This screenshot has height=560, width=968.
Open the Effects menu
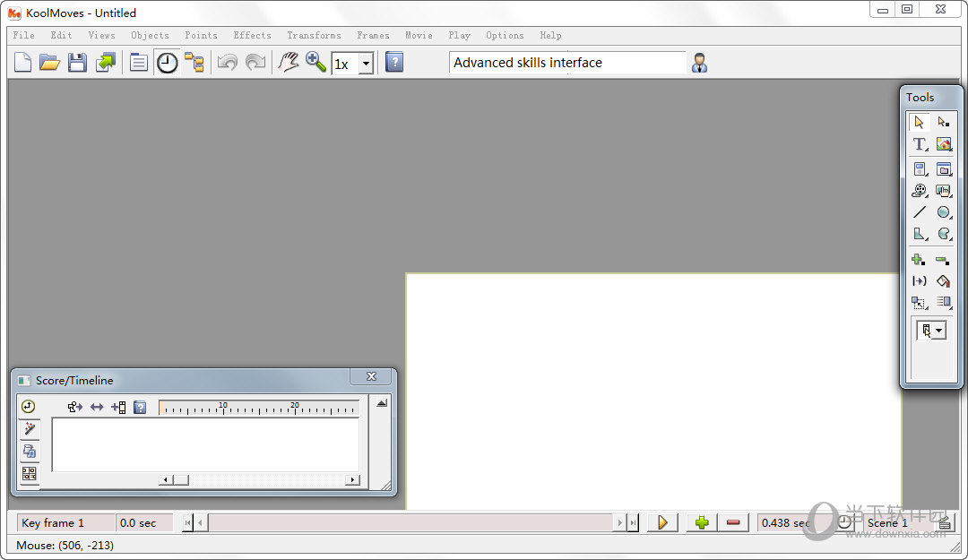[x=252, y=35]
